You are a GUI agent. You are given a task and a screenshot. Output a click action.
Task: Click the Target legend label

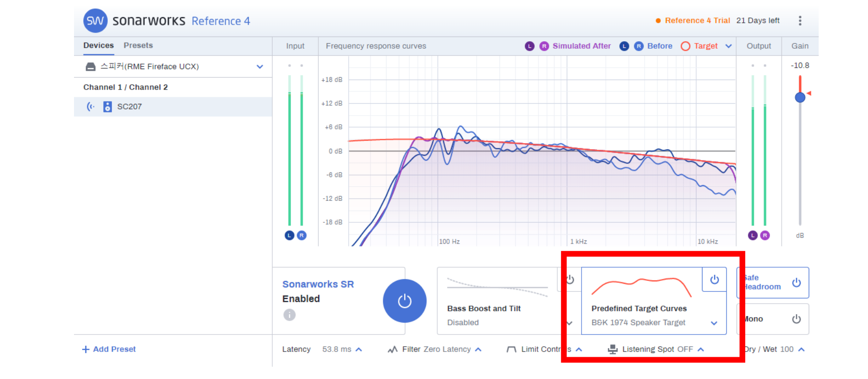pyautogui.click(x=706, y=46)
